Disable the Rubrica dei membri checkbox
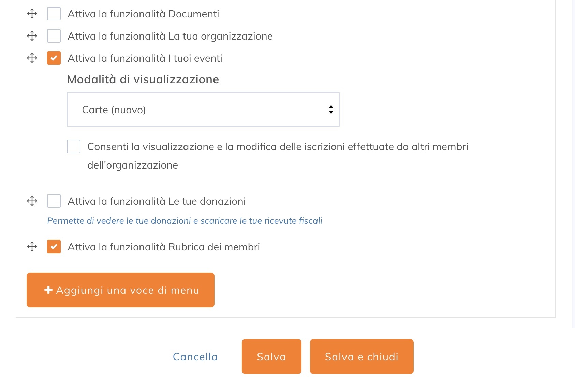Image resolution: width=575 pixels, height=392 pixels. [x=54, y=247]
